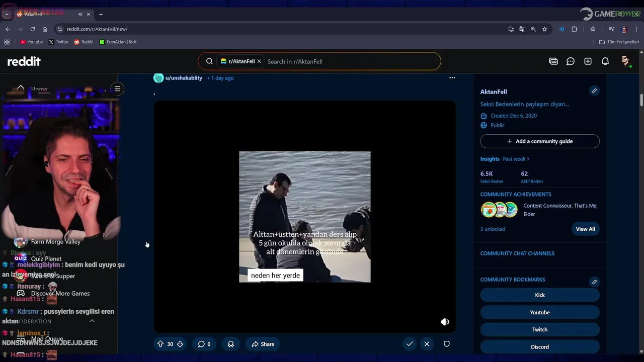Open the Twitter bookmark
Image resolution: width=644 pixels, height=362 pixels.
click(58, 42)
